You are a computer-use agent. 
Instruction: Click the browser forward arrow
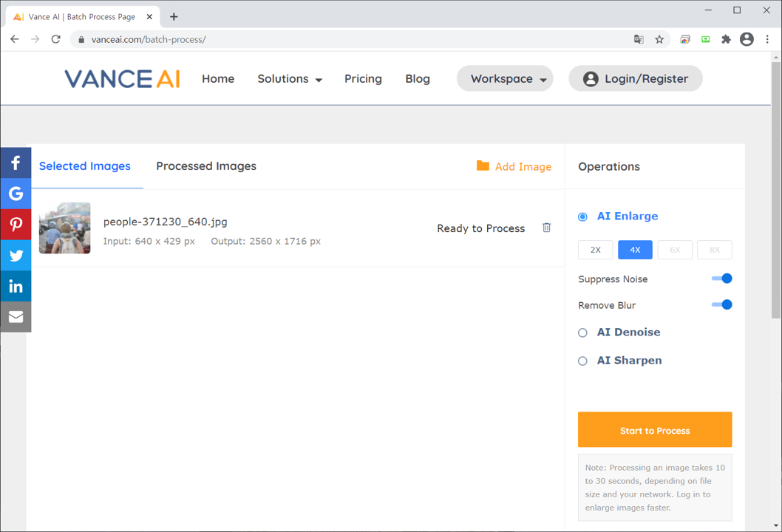(x=35, y=39)
